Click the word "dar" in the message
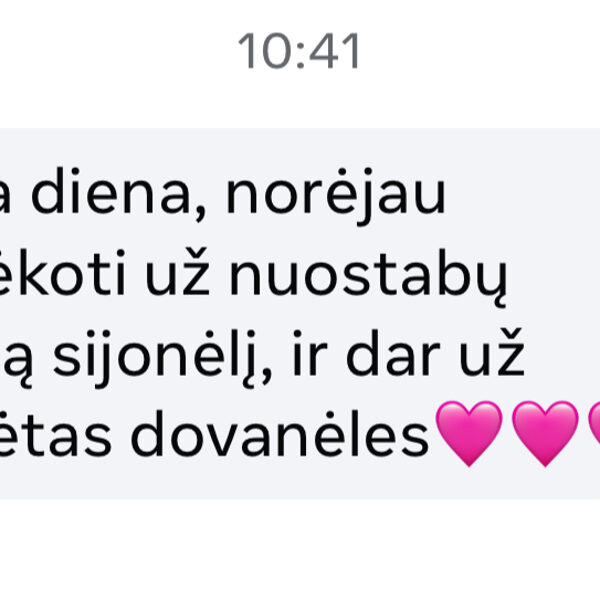This screenshot has height=600, width=600. [x=393, y=352]
